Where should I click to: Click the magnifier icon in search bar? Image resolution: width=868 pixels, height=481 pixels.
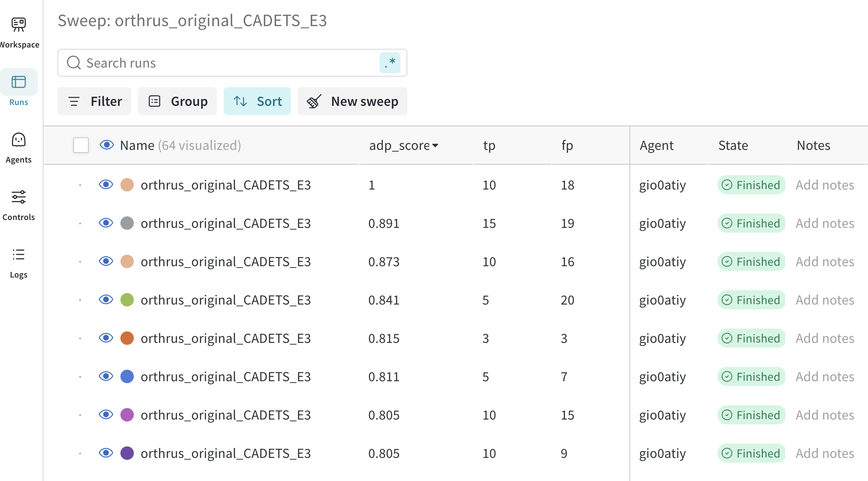74,63
